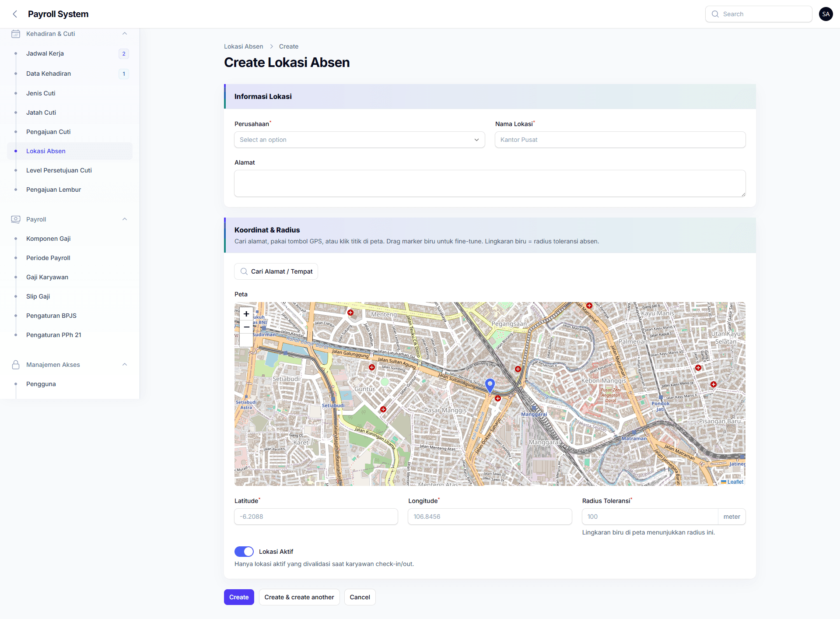The width and height of the screenshot is (840, 619).
Task: Click into the Alamat textarea
Action: (490, 183)
